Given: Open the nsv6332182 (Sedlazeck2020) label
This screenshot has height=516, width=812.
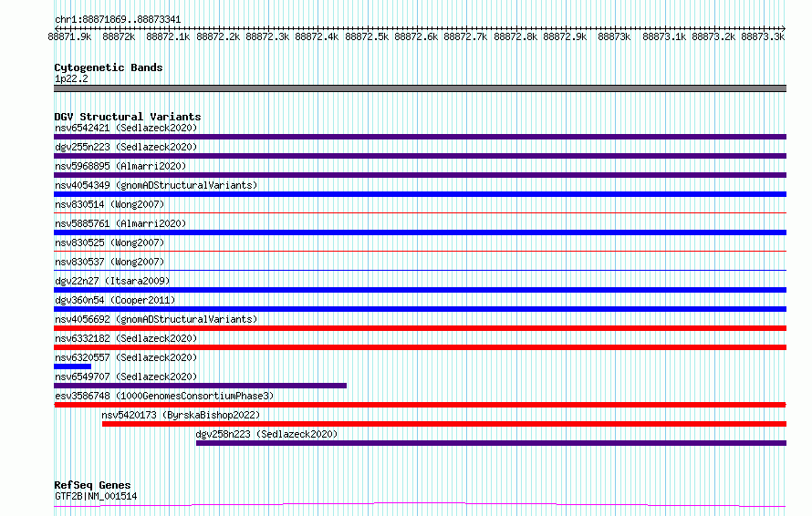Looking at the screenshot, I should pyautogui.click(x=126, y=338).
